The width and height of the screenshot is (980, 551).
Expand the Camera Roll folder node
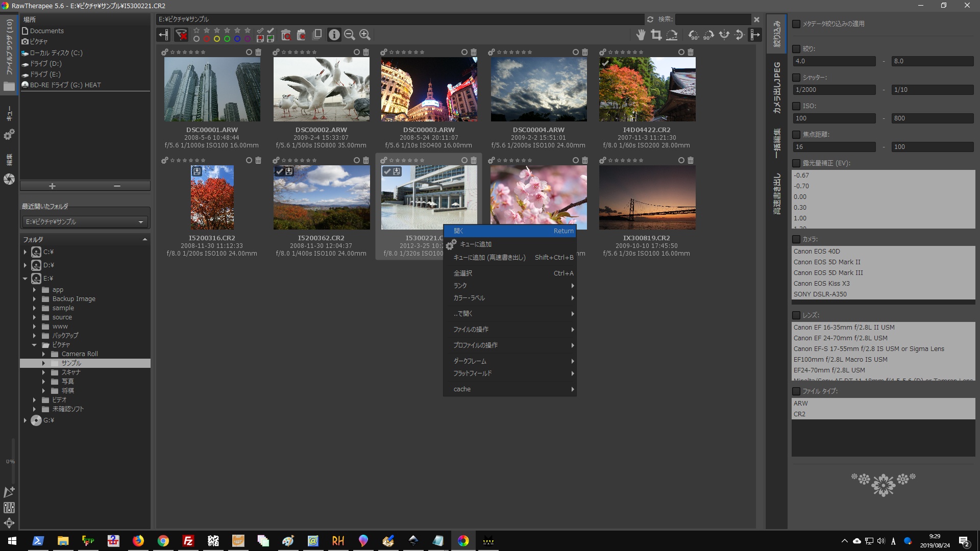click(44, 354)
